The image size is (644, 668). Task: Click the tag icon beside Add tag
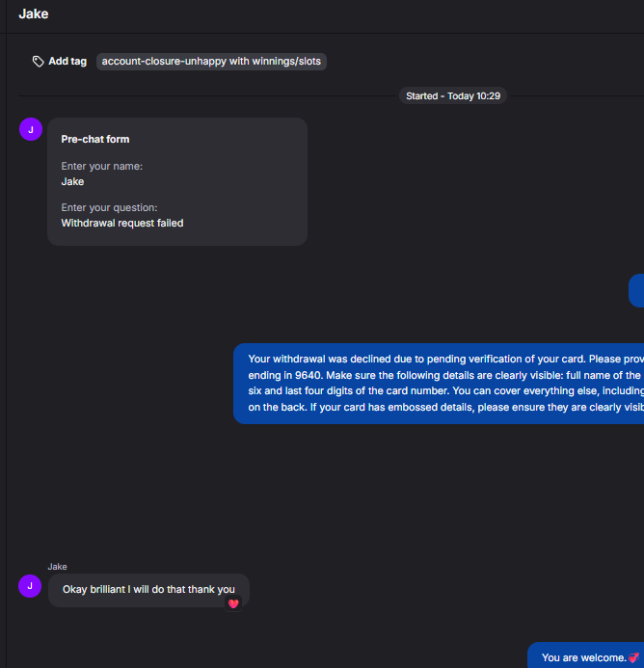point(39,62)
